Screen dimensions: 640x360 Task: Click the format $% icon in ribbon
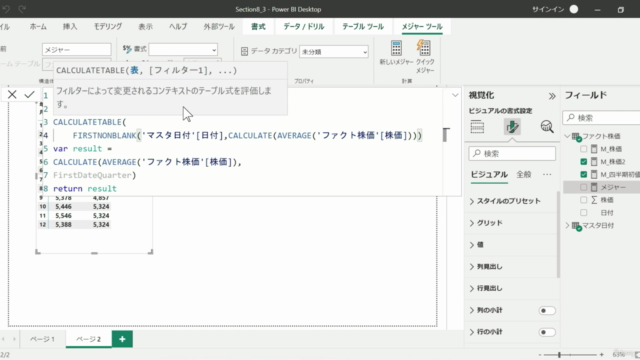pyautogui.click(x=127, y=49)
